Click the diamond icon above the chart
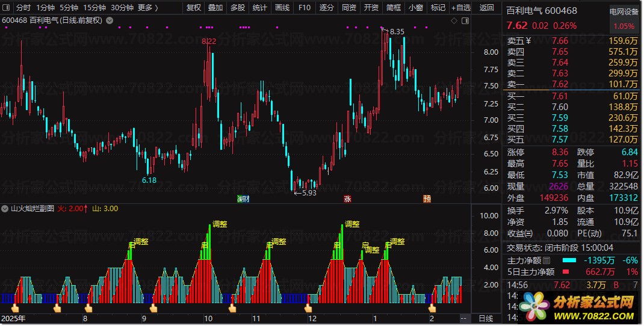This screenshot has height=326, width=644. pos(454,20)
